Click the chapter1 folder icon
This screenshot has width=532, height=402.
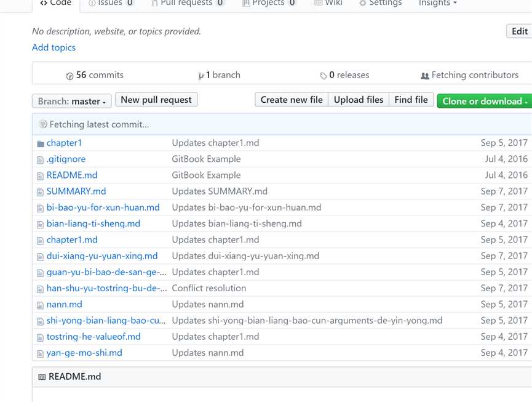(x=41, y=144)
